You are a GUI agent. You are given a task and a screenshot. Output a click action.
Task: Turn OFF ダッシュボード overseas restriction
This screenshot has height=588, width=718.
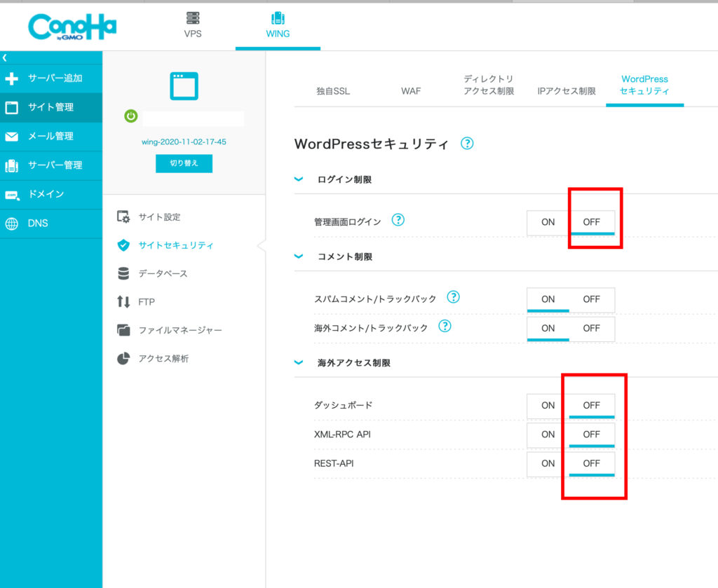tap(592, 406)
